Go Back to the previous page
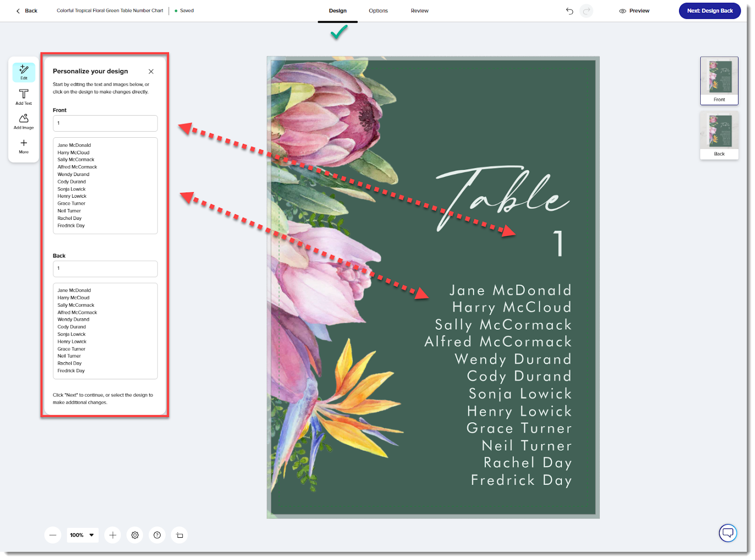 [27, 11]
